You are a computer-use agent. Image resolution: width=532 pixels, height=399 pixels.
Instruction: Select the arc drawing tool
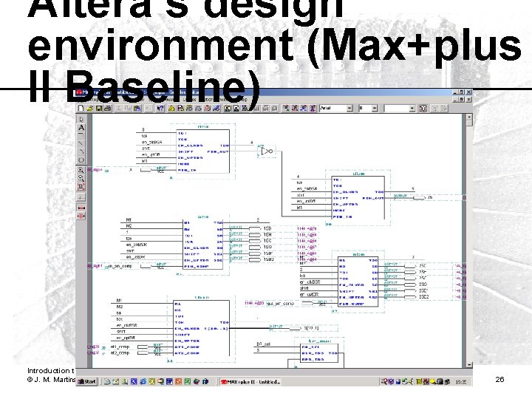click(81, 151)
